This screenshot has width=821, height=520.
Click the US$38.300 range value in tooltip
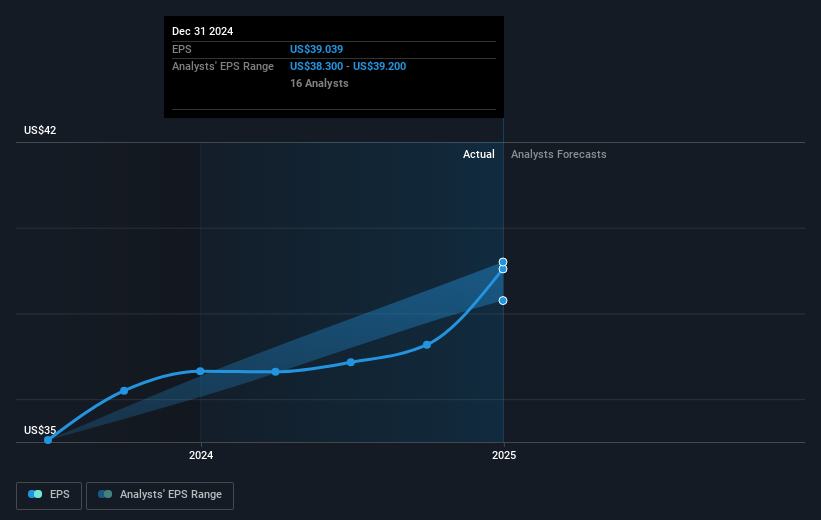coord(316,67)
